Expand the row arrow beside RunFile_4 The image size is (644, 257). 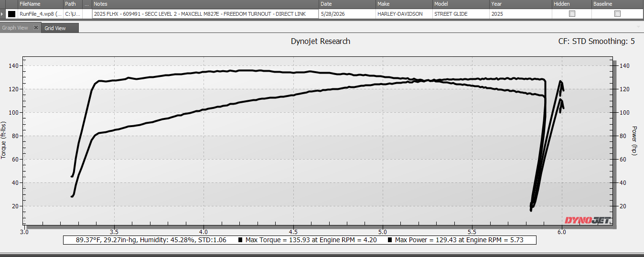tap(2, 14)
